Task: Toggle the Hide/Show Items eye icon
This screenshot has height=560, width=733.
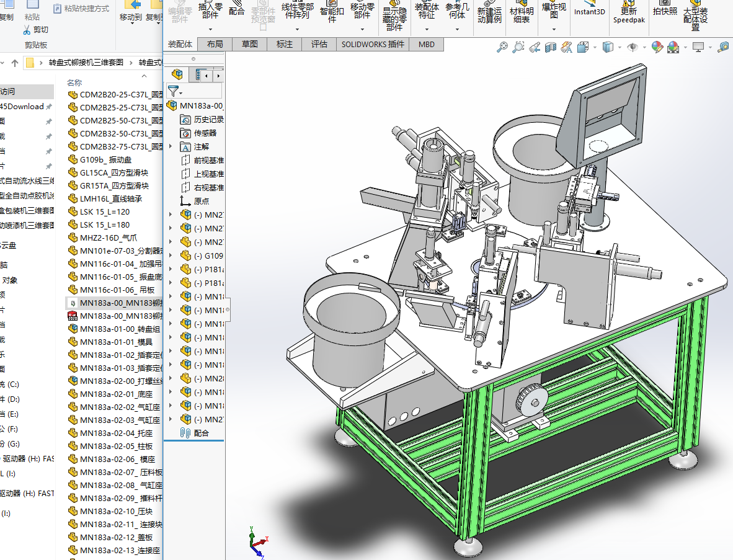Action: pyautogui.click(x=633, y=47)
